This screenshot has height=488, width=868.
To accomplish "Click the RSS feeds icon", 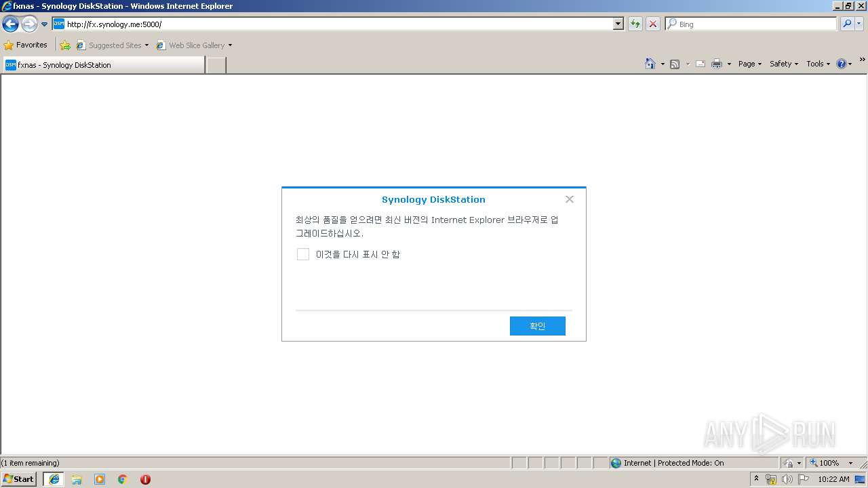I will tap(675, 64).
